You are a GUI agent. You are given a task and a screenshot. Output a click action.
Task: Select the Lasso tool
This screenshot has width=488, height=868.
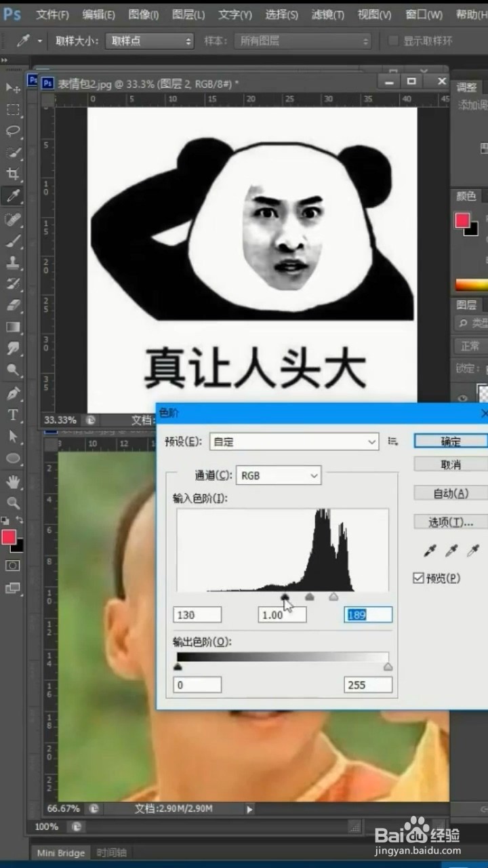pos(13,131)
